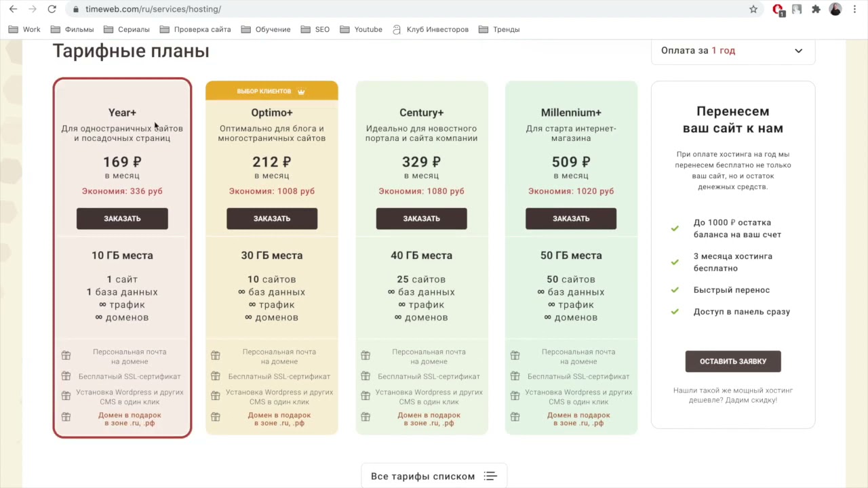Click the red extension icon with badge
The width and height of the screenshot is (868, 488).
(x=778, y=9)
